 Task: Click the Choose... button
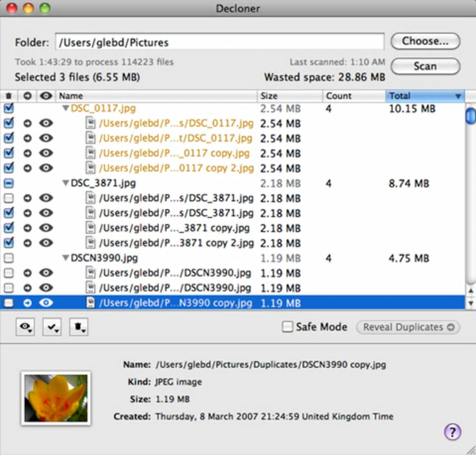425,41
